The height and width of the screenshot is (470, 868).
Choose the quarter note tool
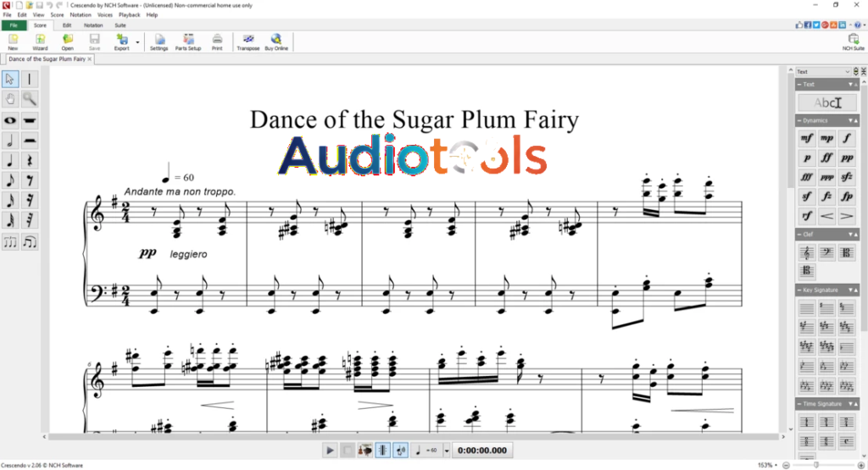10,160
